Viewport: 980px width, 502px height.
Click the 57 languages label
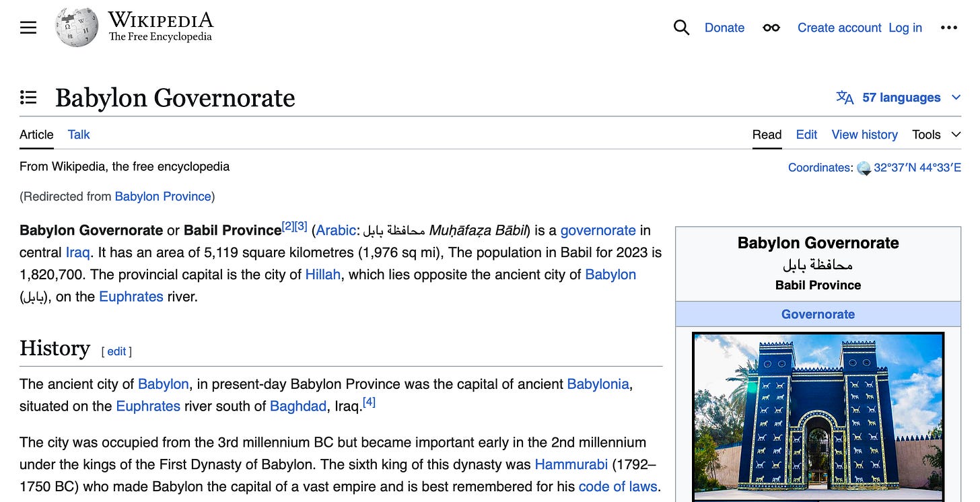tap(901, 98)
